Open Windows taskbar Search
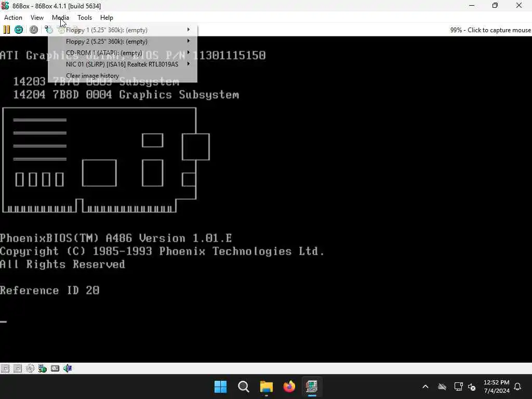Image resolution: width=532 pixels, height=399 pixels. pyautogui.click(x=244, y=387)
